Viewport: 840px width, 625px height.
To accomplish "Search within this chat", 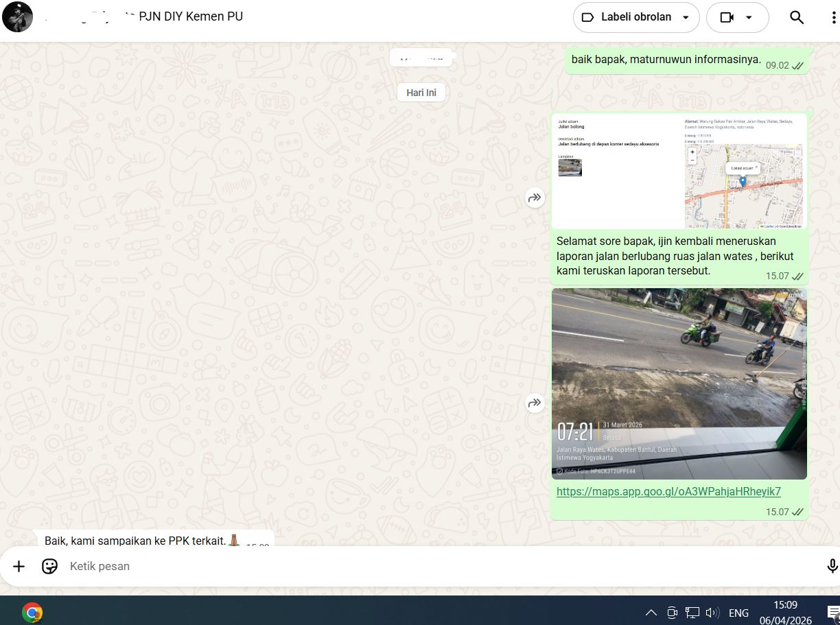I will [797, 18].
